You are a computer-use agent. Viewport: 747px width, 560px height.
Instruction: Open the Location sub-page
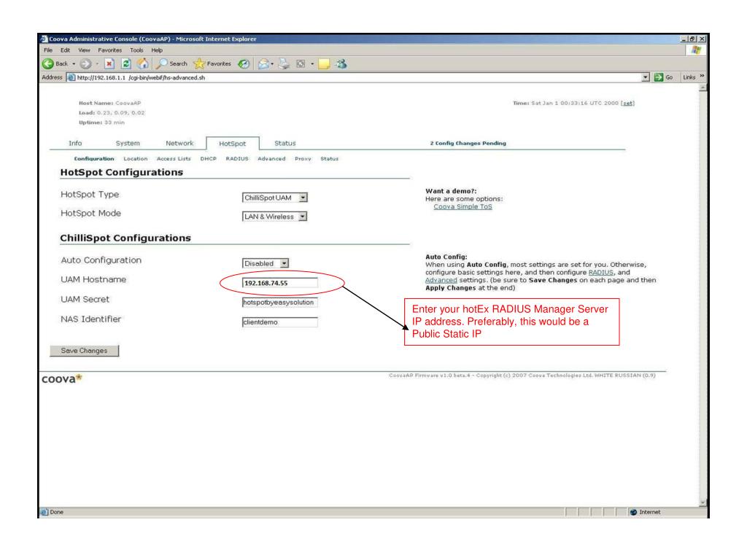pos(135,158)
